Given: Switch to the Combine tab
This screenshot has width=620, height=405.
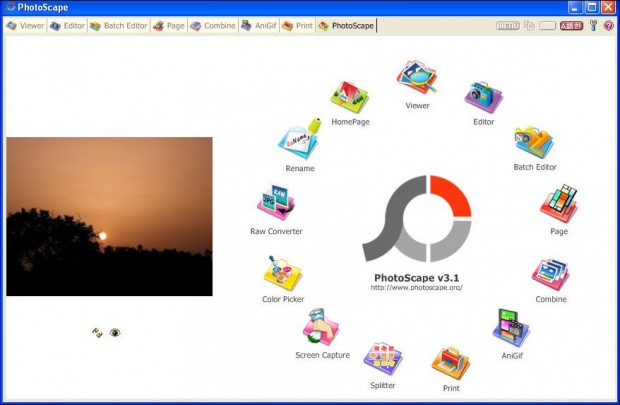Looking at the screenshot, I should [213, 26].
